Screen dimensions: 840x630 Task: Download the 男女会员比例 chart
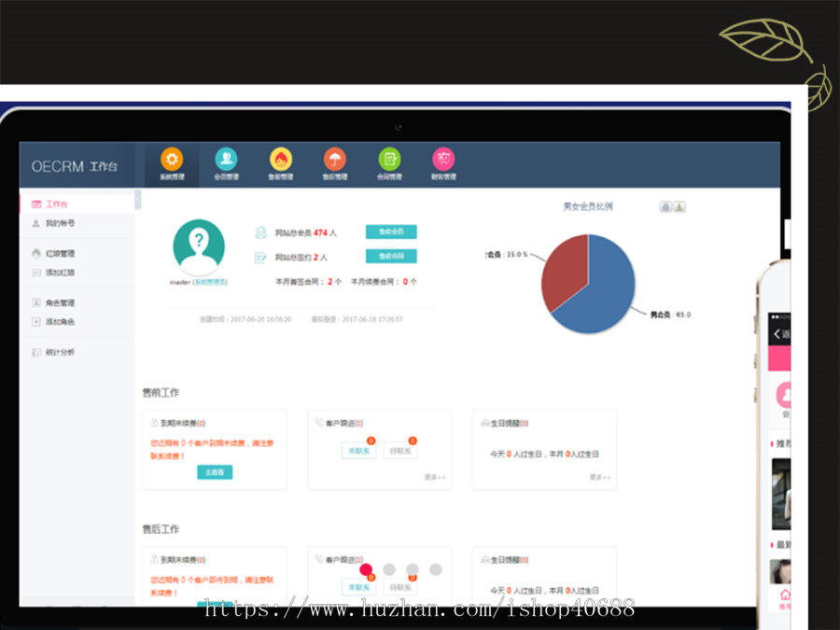(679, 207)
